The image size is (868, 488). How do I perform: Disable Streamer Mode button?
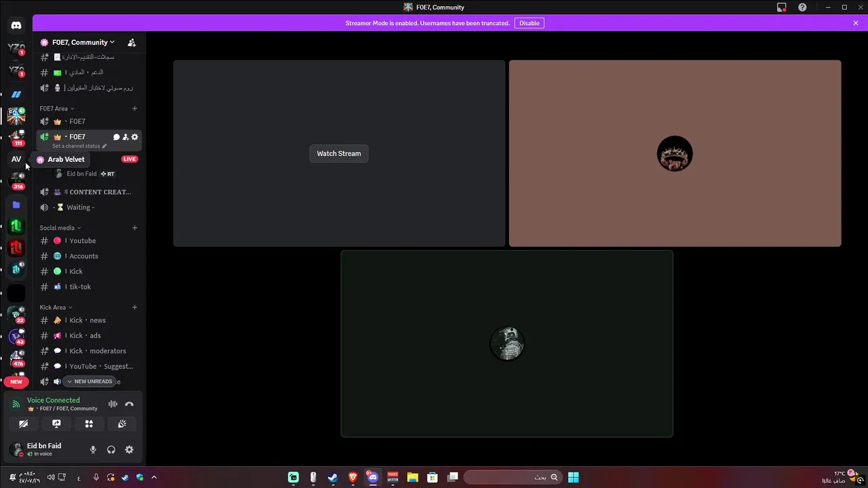click(x=529, y=23)
